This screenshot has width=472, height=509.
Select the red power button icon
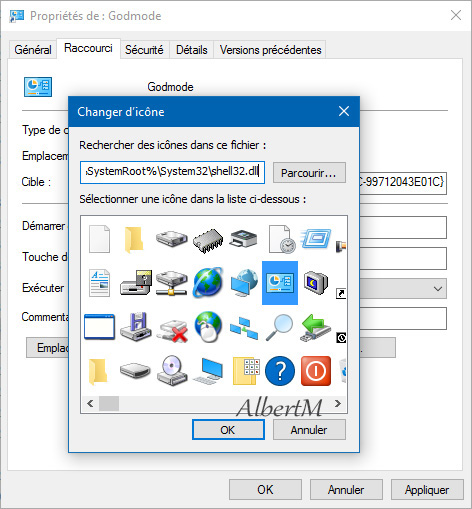pos(316,371)
